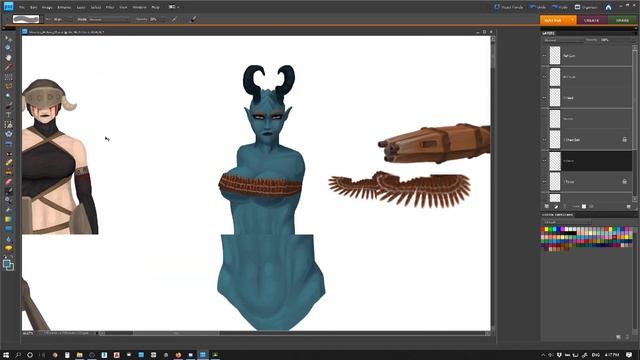Screen dimensions: 640x360
Task: Switch to the Share tab
Action: tap(622, 20)
